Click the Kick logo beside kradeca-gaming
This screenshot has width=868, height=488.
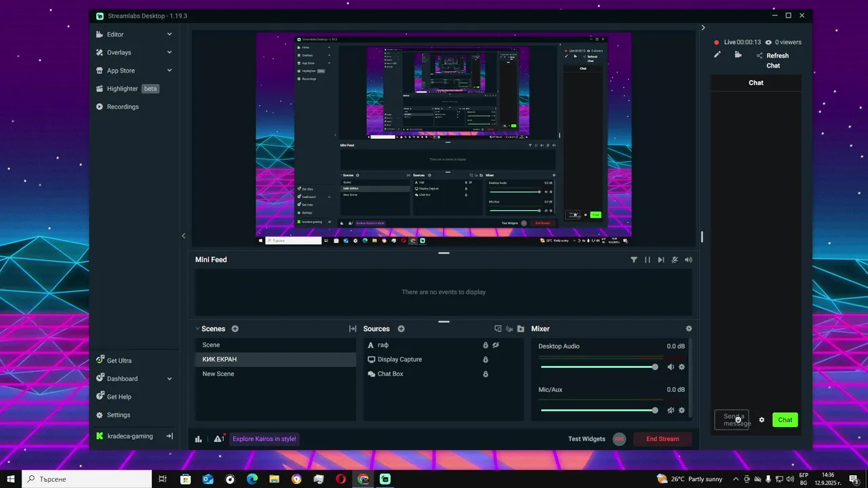click(x=100, y=436)
